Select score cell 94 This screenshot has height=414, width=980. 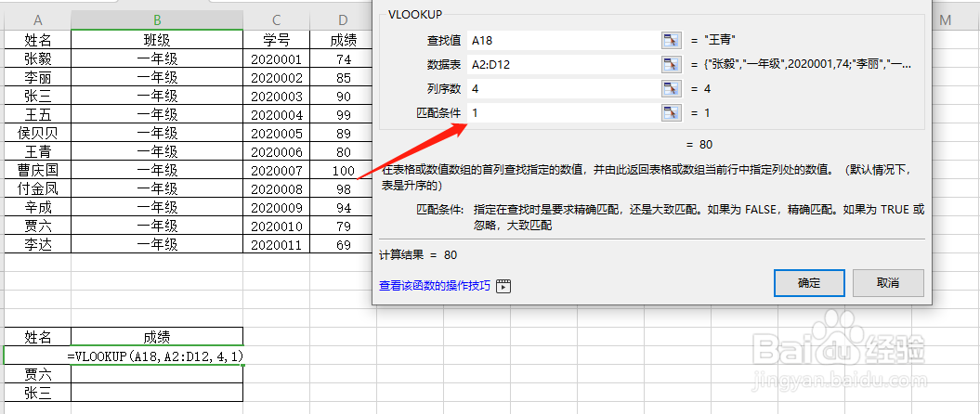pyautogui.click(x=343, y=207)
